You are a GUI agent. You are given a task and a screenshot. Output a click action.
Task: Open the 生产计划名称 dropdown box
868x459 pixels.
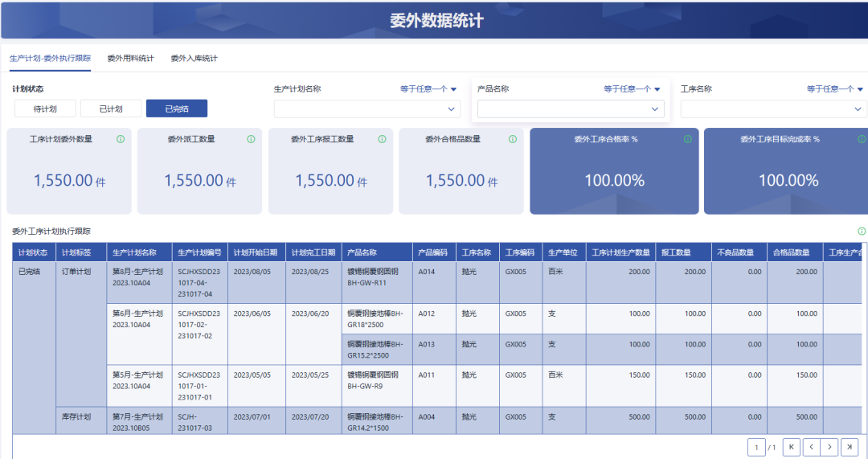367,109
